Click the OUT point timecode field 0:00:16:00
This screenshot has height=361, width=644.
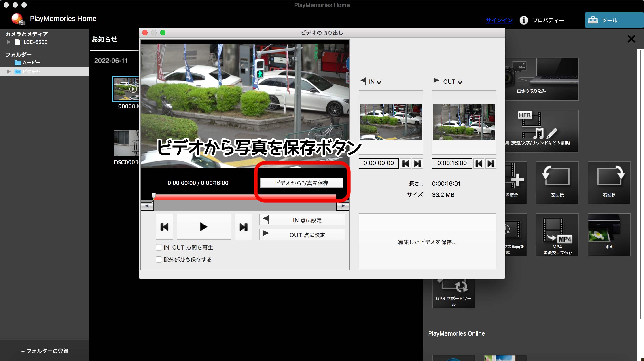pos(452,163)
